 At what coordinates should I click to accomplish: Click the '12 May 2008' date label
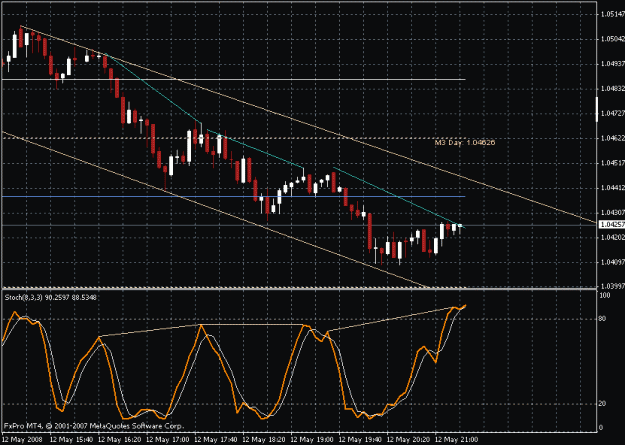point(20,440)
